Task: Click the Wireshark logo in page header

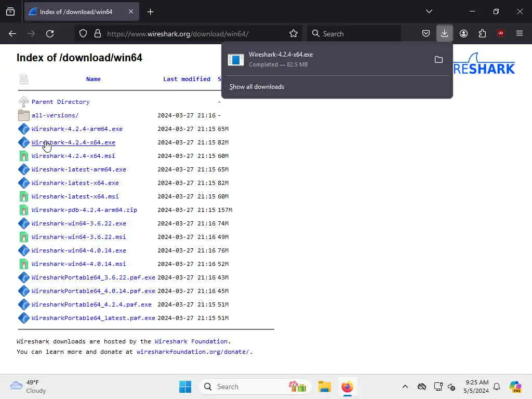Action: tap(484, 64)
